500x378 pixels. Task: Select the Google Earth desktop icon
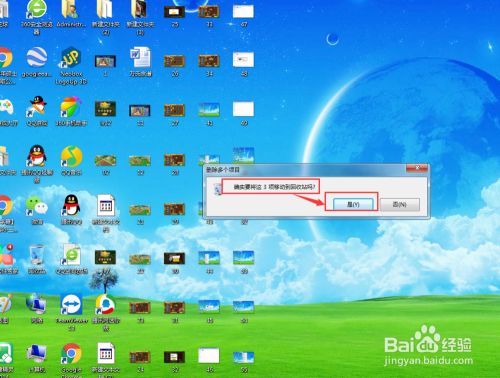click(x=37, y=62)
